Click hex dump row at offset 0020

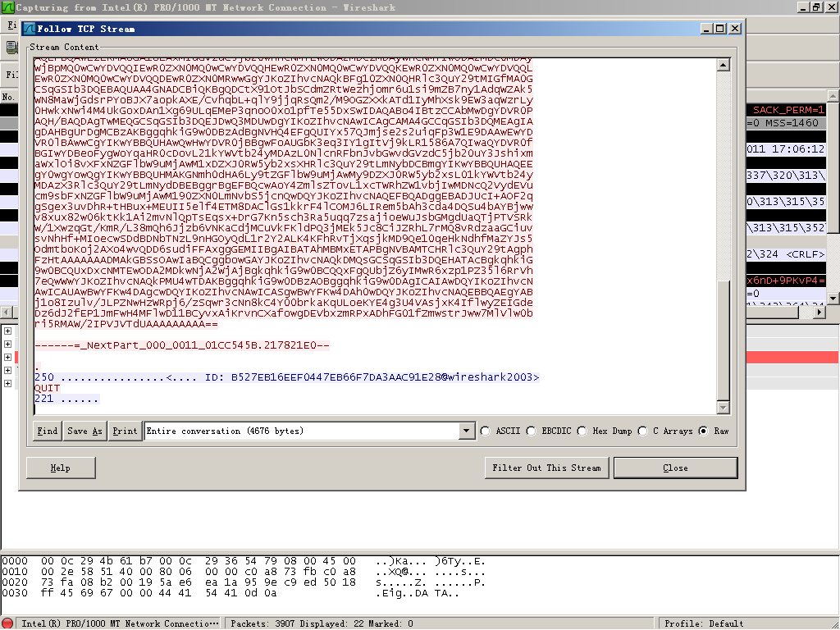click(x=244, y=583)
